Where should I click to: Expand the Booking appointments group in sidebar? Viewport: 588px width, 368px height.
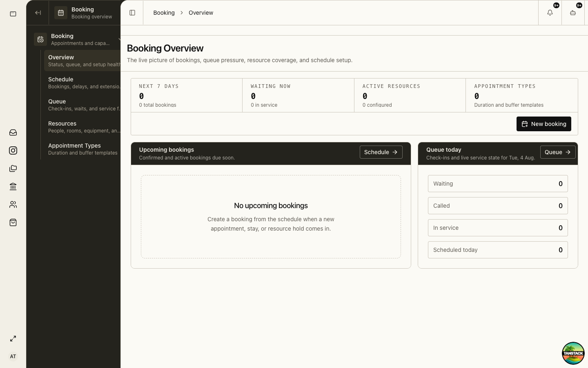(77, 39)
